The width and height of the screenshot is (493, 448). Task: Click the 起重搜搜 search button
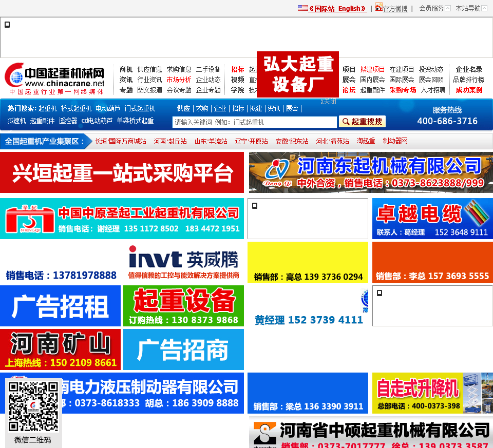pos(362,122)
